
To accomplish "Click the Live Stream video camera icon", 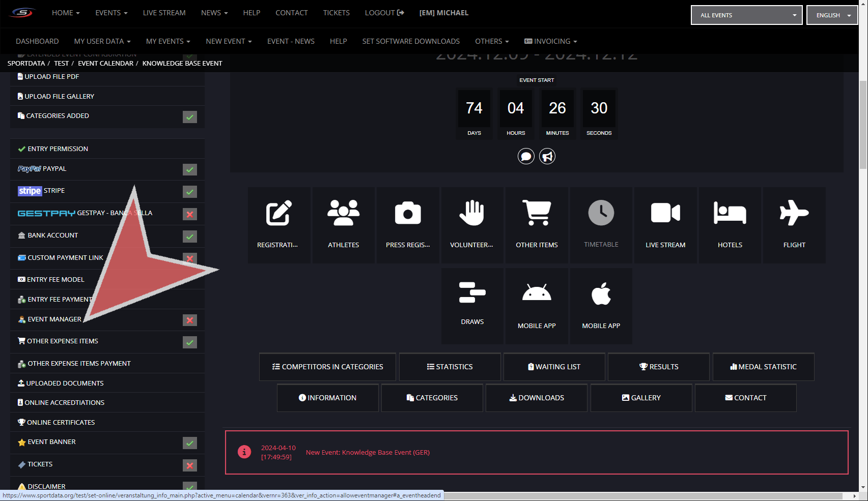I will [x=665, y=213].
